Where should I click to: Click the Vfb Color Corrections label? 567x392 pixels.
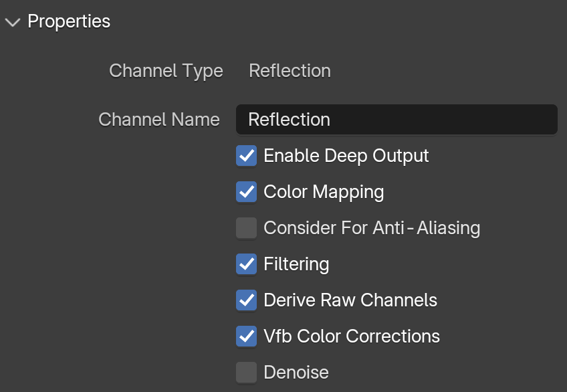tap(352, 336)
